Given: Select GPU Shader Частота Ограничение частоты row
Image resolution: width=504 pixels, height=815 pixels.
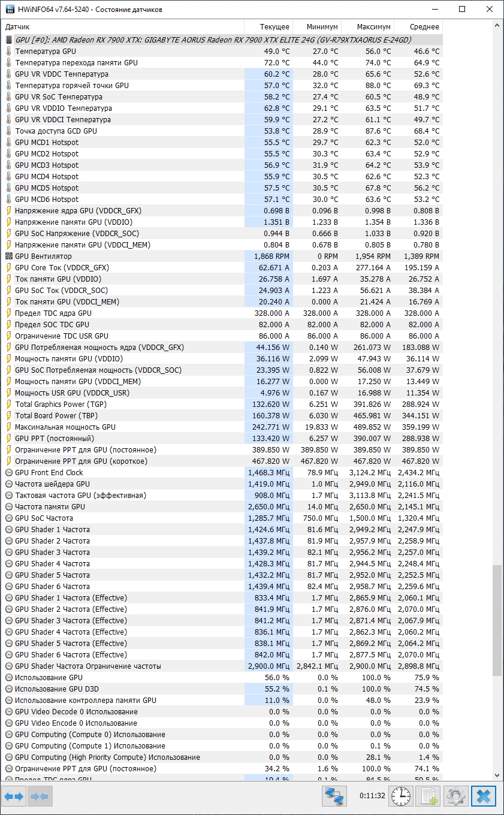Looking at the screenshot, I should pyautogui.click(x=222, y=666).
